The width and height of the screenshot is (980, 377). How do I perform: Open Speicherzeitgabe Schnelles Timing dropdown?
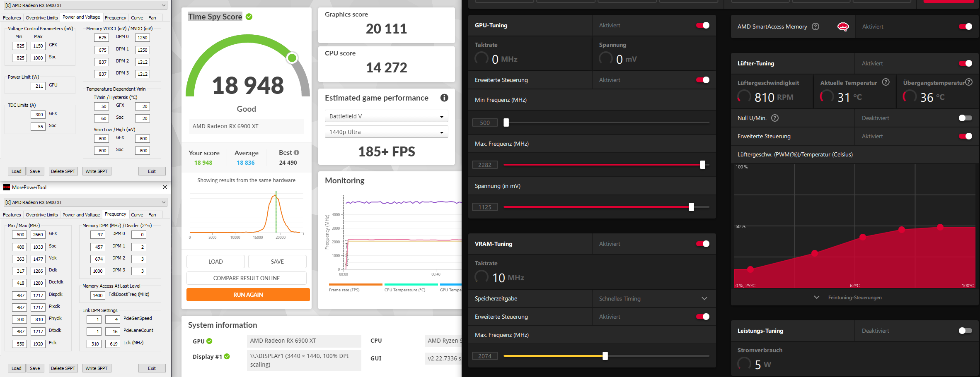pyautogui.click(x=653, y=298)
